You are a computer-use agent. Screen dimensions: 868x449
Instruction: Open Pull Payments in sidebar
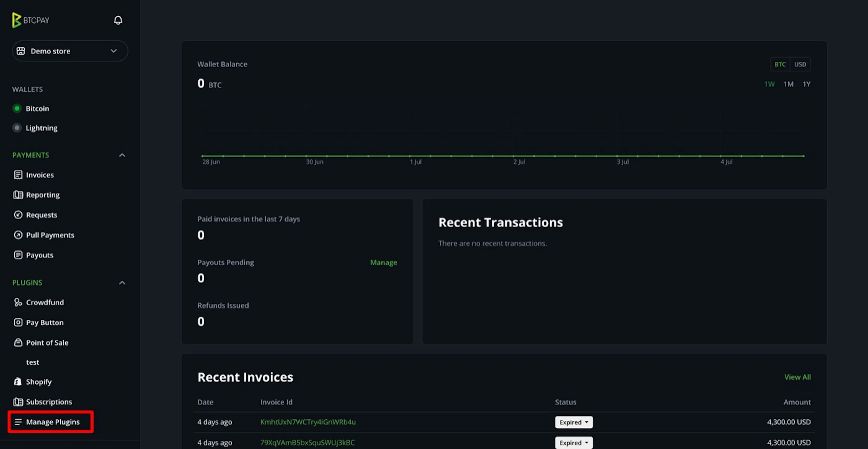[x=50, y=235]
